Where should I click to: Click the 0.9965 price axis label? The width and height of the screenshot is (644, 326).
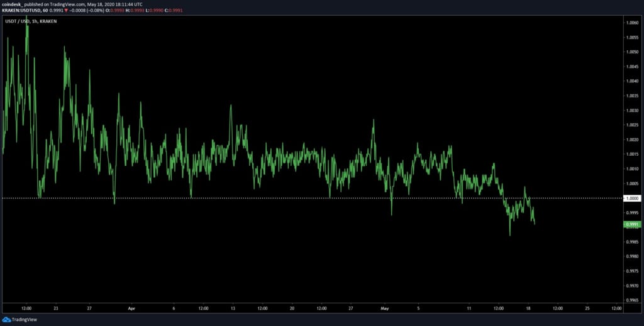tap(631, 300)
